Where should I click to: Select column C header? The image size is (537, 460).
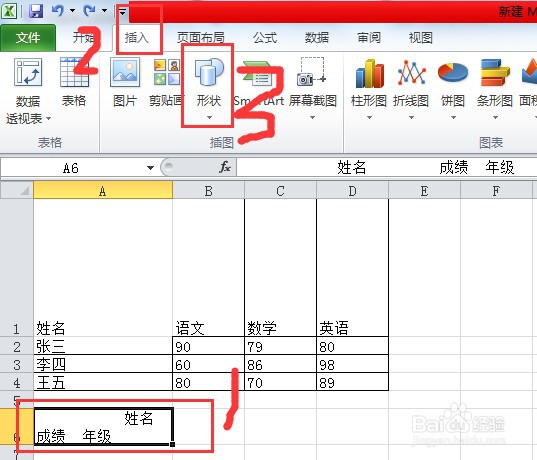(280, 190)
